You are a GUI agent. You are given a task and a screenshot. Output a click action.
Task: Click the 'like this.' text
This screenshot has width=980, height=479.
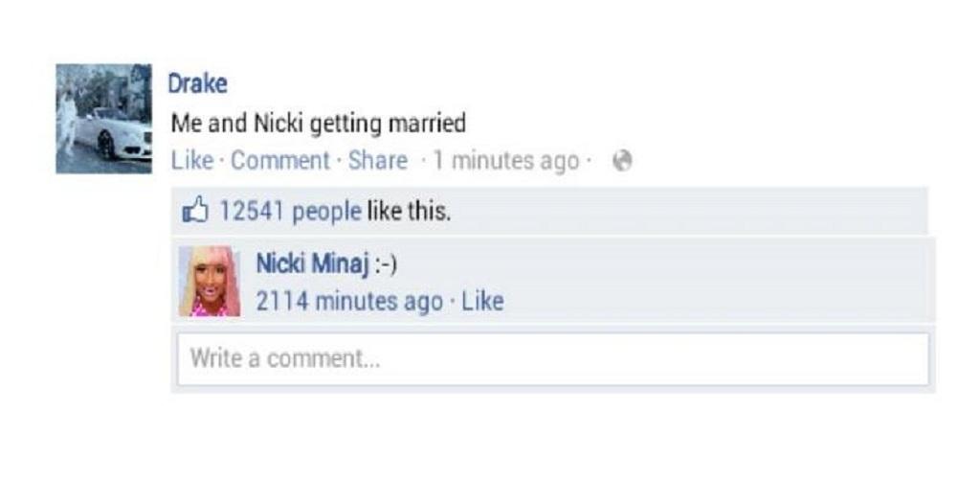(x=408, y=212)
